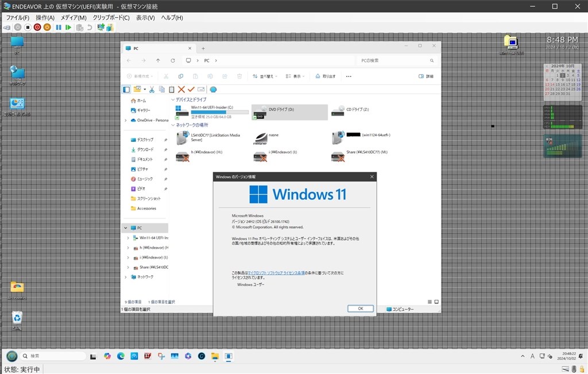The image size is (588, 374).
Task: Select the h (\\Endeavor) (H:) network drive
Action: pos(199,156)
